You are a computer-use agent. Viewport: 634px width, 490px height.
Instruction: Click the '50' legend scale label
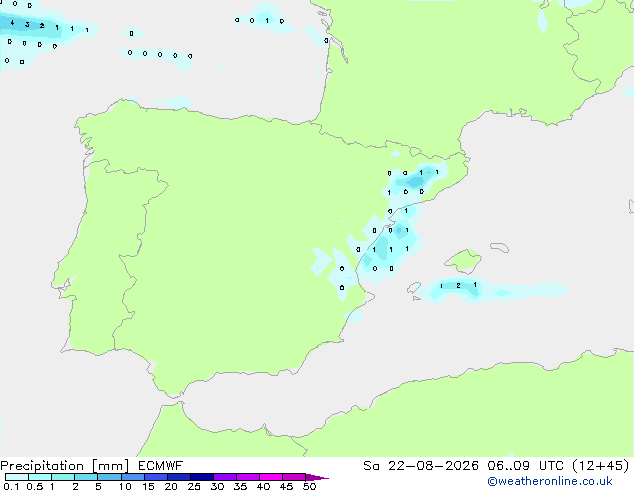(310, 486)
